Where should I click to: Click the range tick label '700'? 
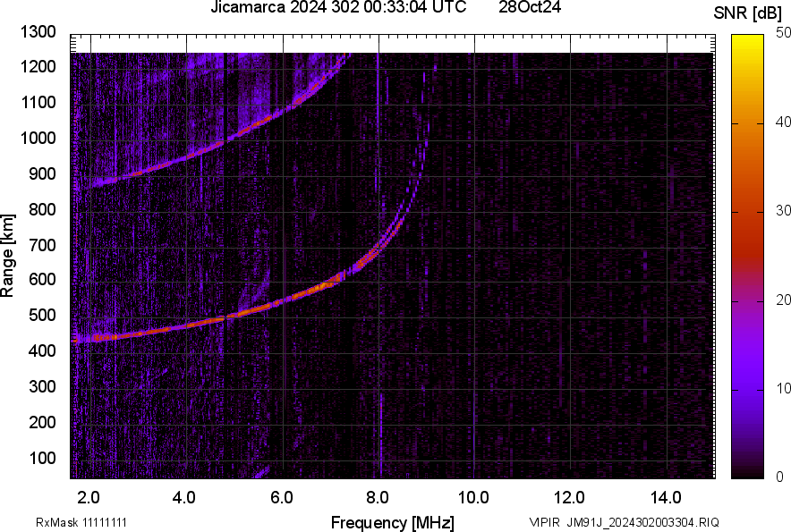tap(42, 245)
